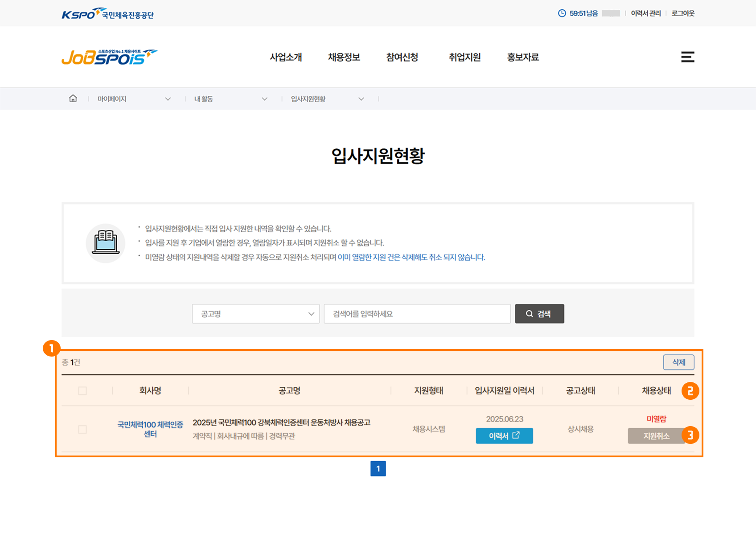This screenshot has width=756, height=546.
Task: Click the laptop book illustration icon
Action: point(106,243)
